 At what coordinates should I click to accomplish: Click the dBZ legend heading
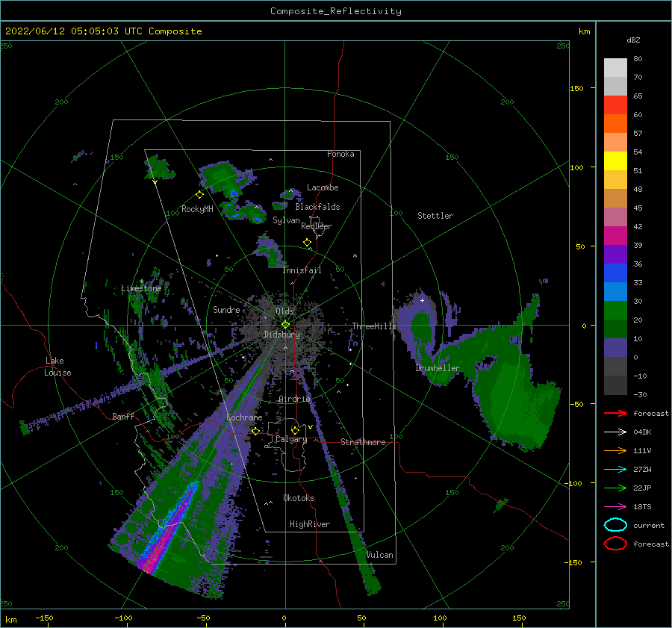pyautogui.click(x=633, y=40)
